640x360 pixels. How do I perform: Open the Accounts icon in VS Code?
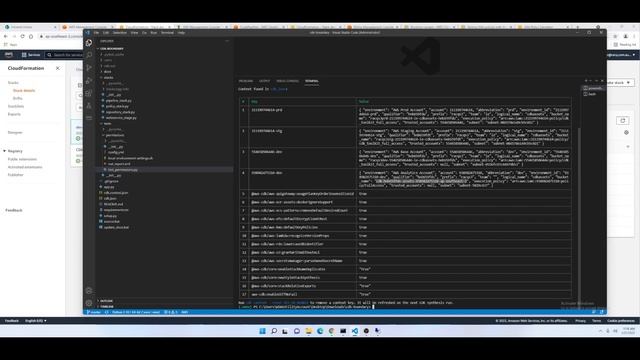click(89, 291)
